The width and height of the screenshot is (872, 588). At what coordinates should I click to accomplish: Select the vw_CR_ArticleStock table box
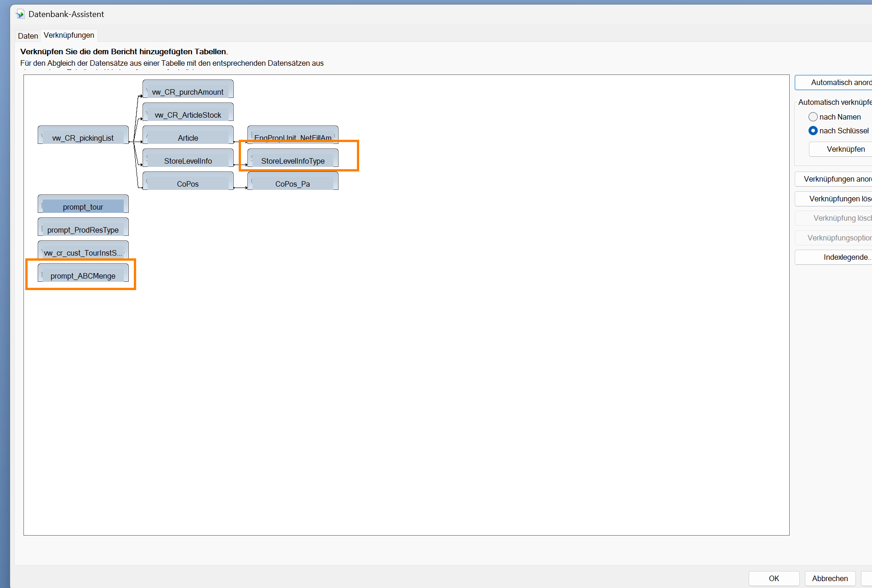click(188, 114)
